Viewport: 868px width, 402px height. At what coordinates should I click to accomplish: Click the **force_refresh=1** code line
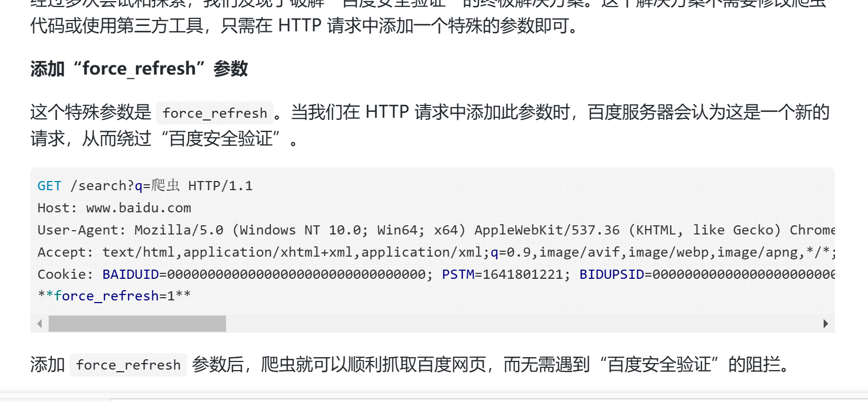point(114,296)
